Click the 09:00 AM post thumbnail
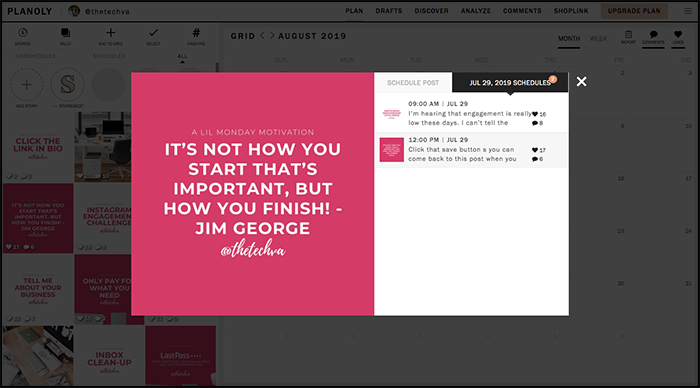700x388 pixels. (x=392, y=114)
